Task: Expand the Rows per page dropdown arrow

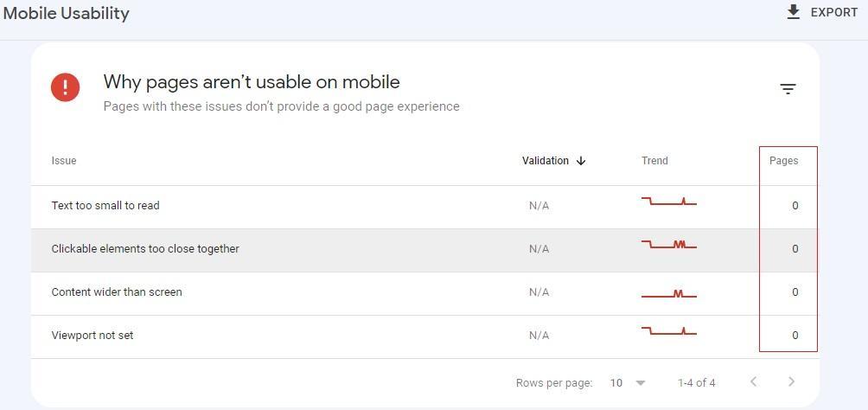Action: [641, 383]
